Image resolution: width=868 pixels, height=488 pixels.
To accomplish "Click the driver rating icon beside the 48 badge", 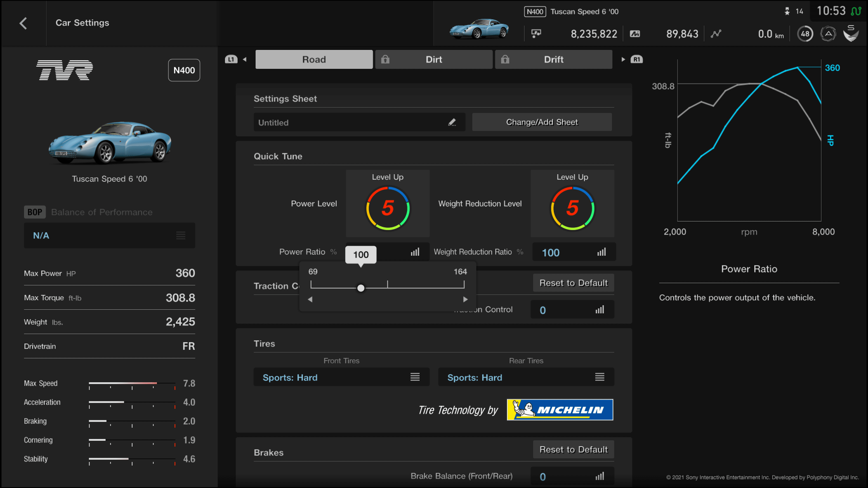I will pos(828,34).
